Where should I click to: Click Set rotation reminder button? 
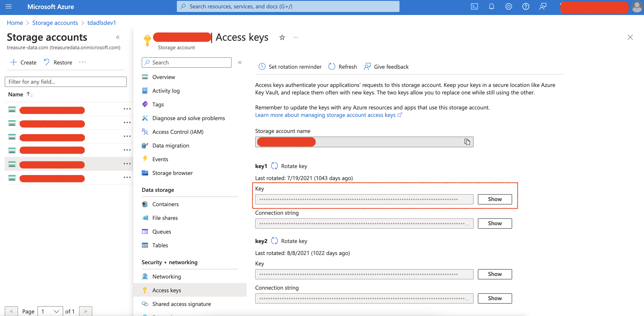(290, 67)
